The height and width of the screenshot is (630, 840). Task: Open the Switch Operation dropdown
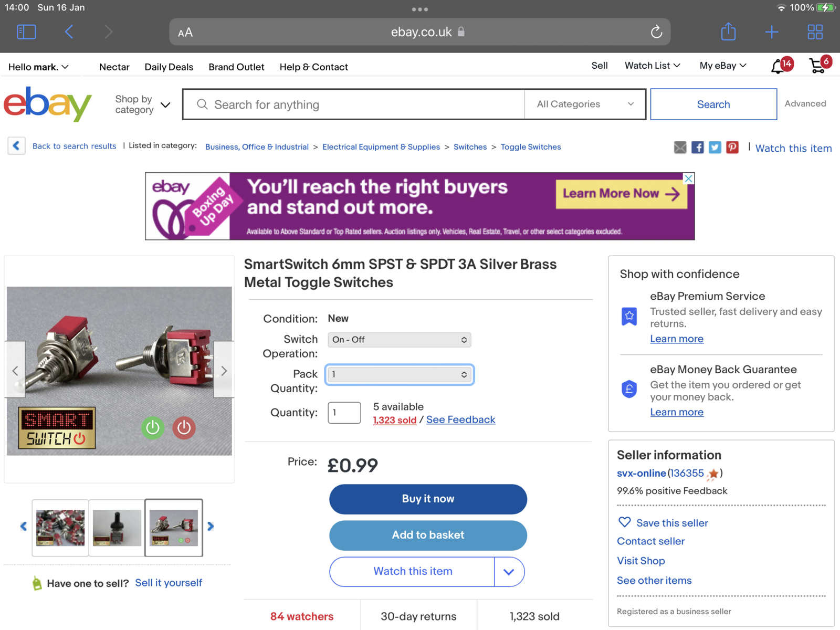click(399, 340)
